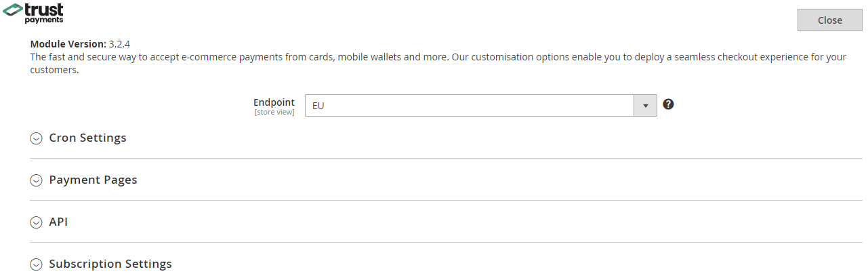The height and width of the screenshot is (280, 868).
Task: Click the circled chevron next to API
Action: point(37,222)
